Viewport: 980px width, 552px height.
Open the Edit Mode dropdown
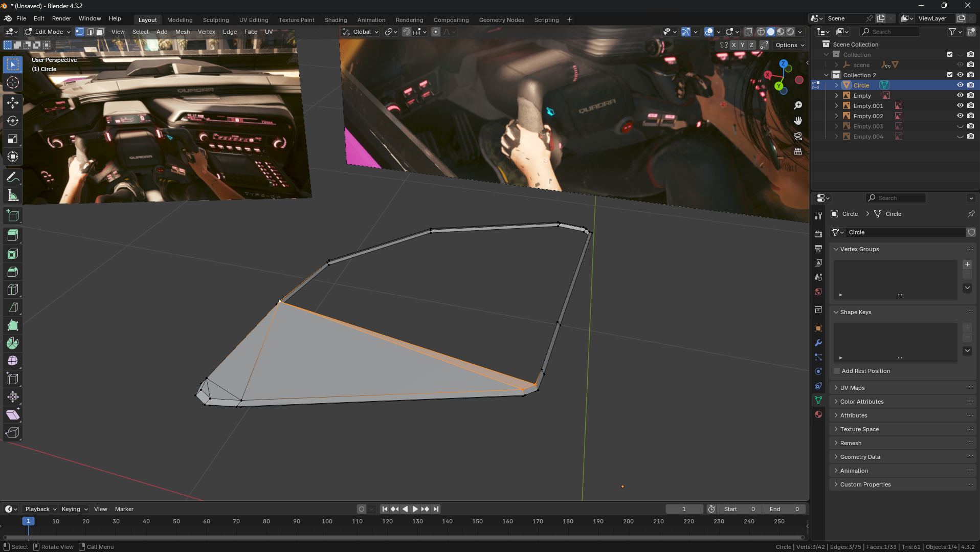[x=48, y=32]
